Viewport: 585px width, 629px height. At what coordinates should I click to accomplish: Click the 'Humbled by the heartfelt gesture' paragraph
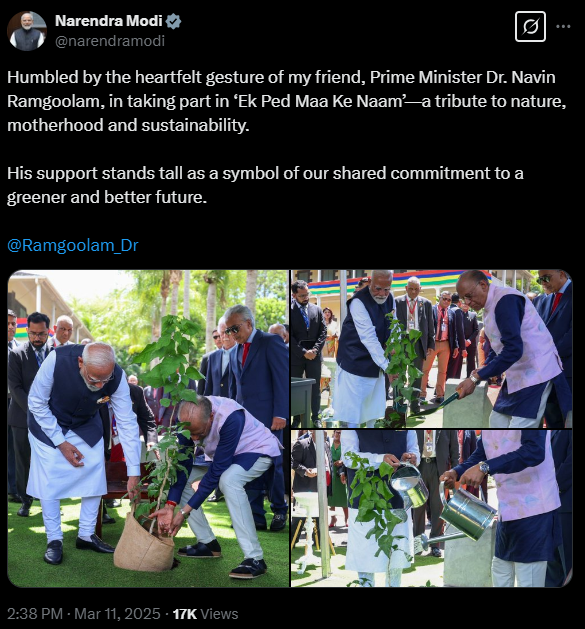tap(286, 101)
